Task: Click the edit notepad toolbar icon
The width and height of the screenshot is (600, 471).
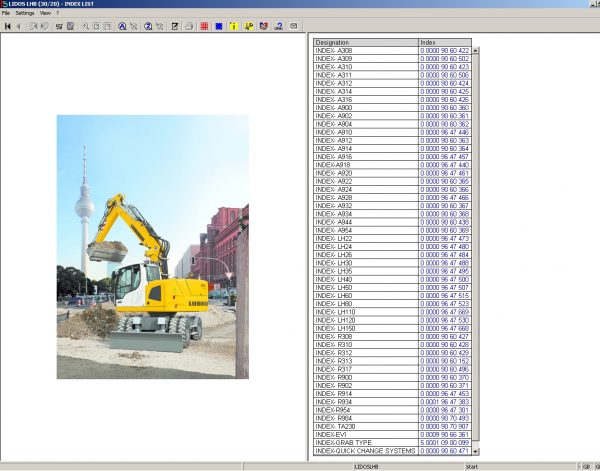Action: coord(175,25)
